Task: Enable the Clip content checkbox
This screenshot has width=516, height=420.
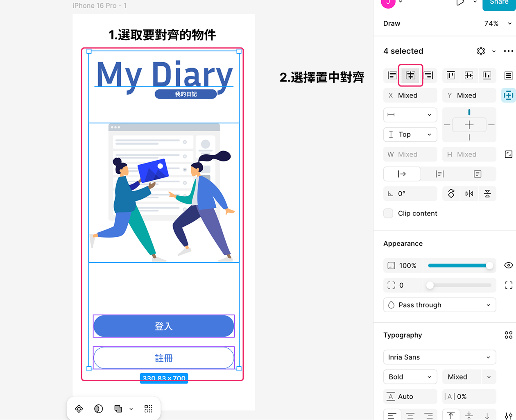Action: point(388,213)
